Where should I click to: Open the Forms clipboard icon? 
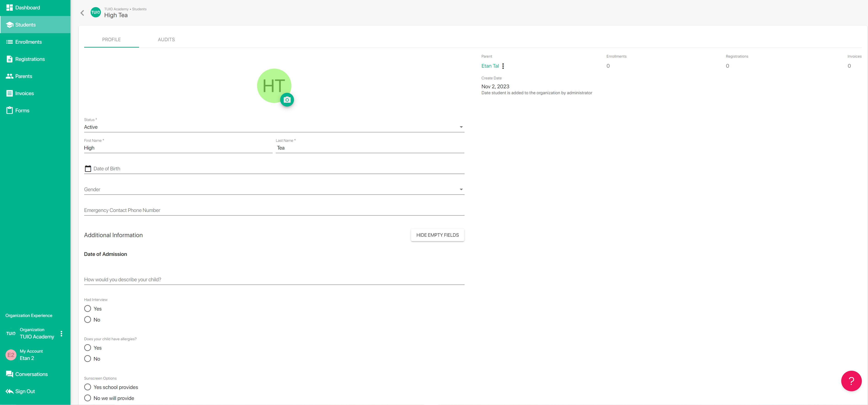(9, 110)
